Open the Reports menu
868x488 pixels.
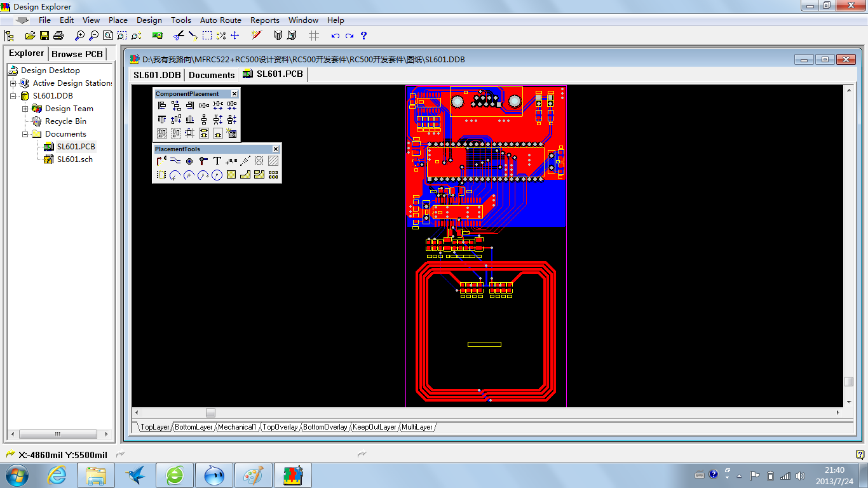click(x=265, y=20)
